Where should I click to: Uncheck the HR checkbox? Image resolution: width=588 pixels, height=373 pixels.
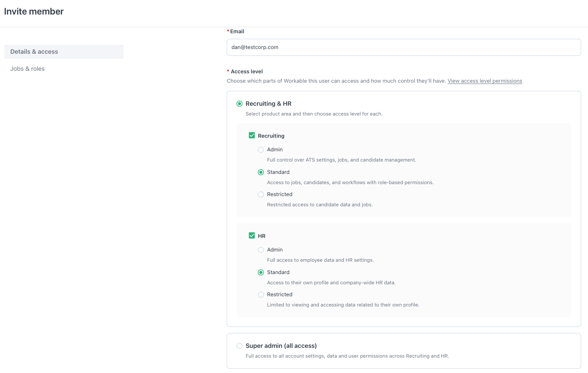252,236
